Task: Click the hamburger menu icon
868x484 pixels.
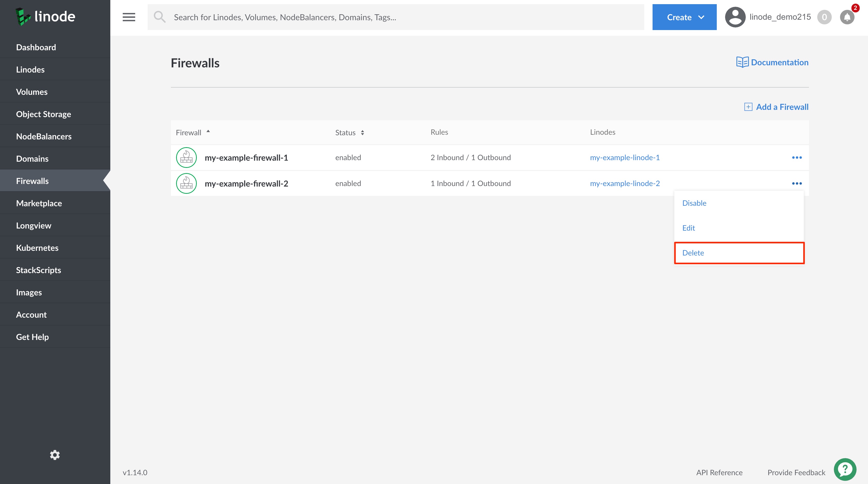Action: coord(129,17)
